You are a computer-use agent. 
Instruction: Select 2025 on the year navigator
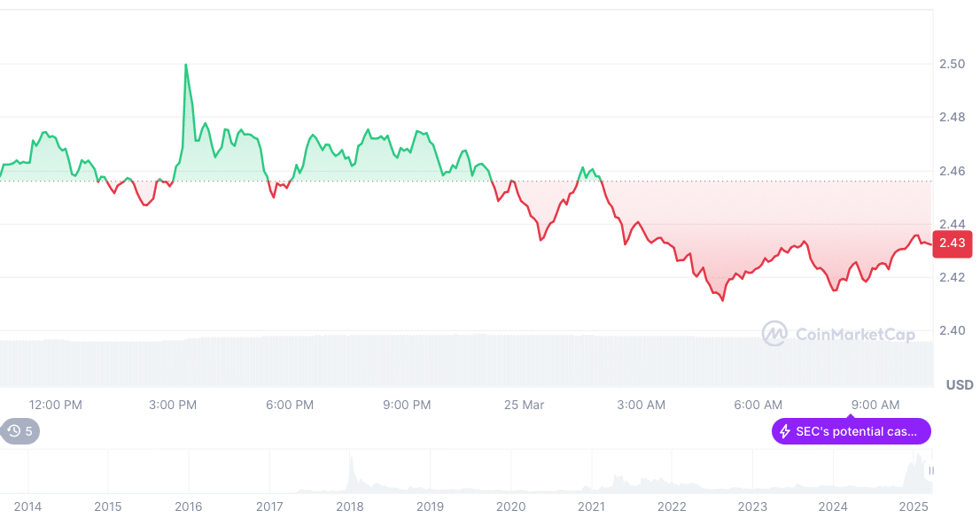click(x=914, y=506)
